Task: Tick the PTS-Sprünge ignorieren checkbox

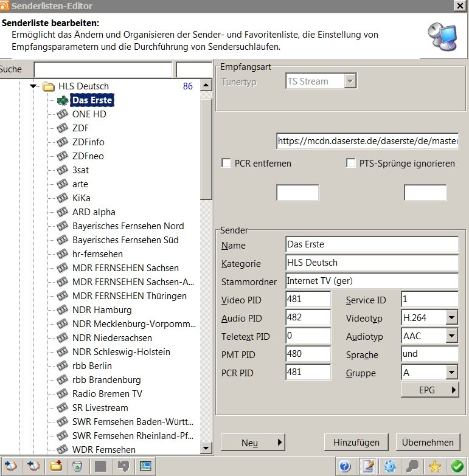Action: coord(351,163)
